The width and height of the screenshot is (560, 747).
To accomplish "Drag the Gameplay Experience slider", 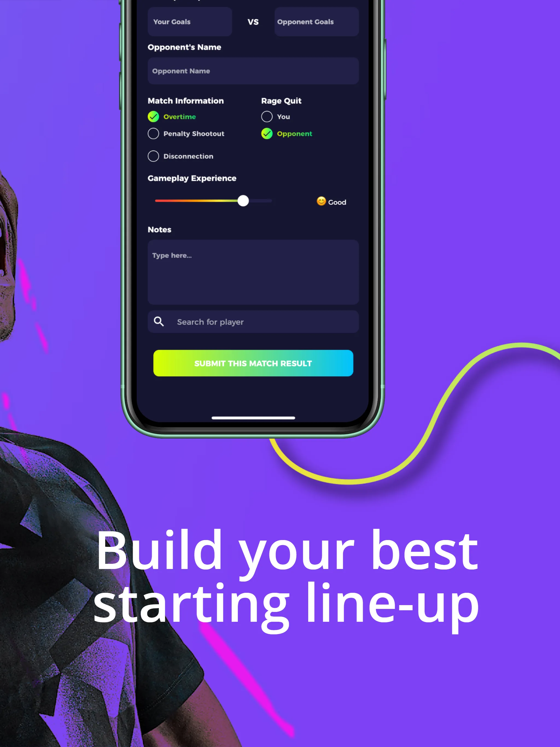I will (x=242, y=201).
